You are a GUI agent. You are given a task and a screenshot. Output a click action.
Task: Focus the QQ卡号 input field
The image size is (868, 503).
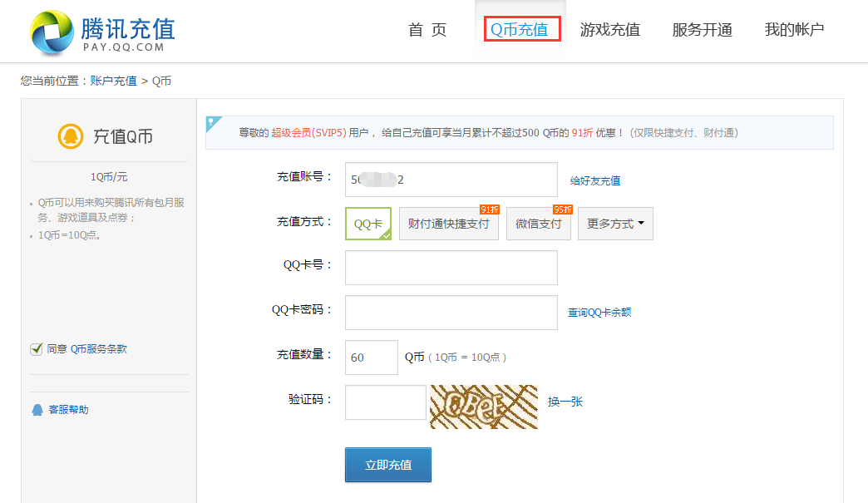tap(451, 268)
